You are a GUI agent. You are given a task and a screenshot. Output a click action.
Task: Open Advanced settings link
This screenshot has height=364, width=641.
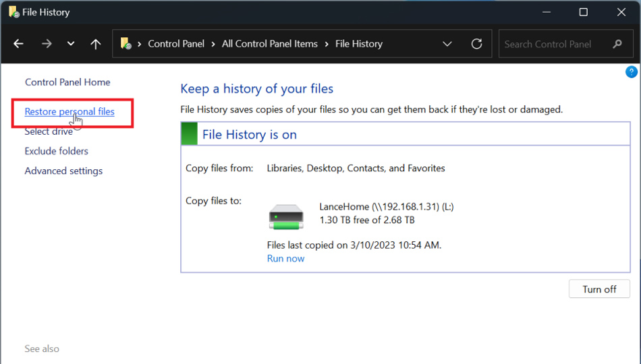click(x=63, y=171)
